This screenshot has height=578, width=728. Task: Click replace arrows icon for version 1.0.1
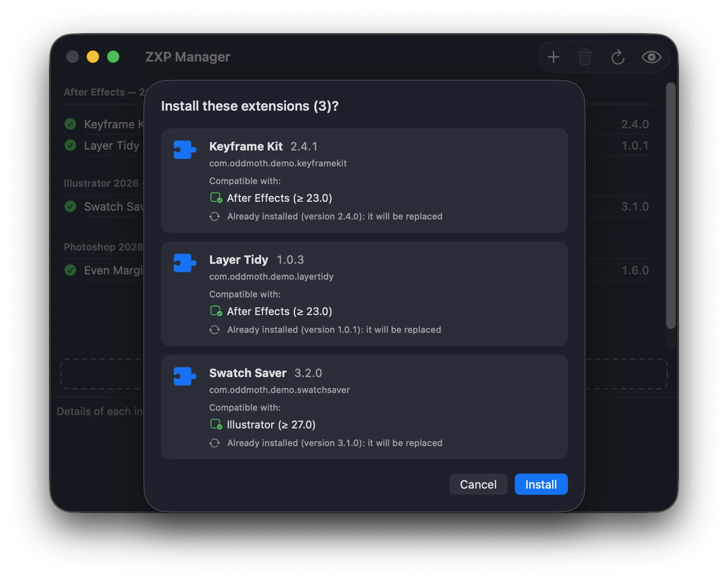[215, 330]
